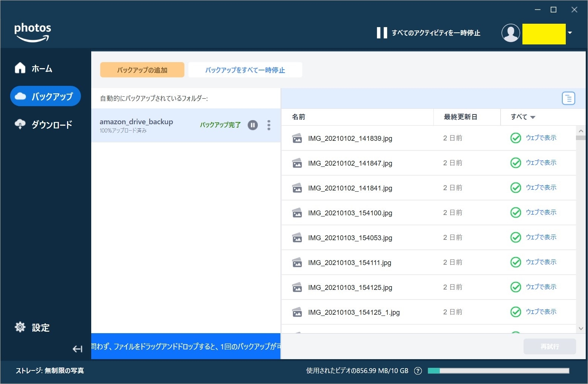The width and height of the screenshot is (588, 384).
Task: Click the バックアップの追加 button
Action: [142, 70]
